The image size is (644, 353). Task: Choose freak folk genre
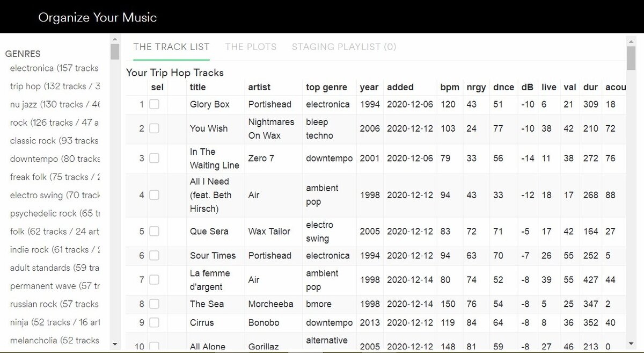click(x=55, y=177)
